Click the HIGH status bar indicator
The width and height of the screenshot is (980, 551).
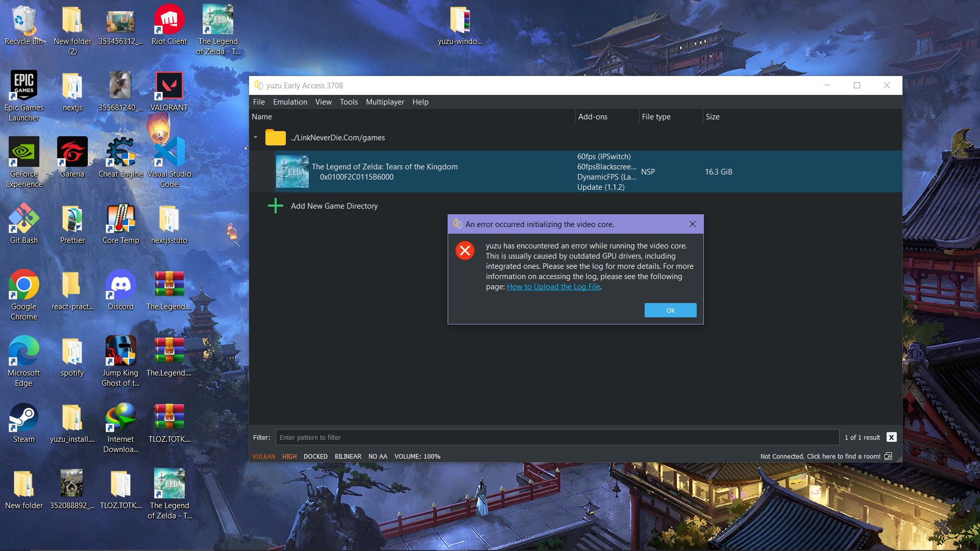(289, 456)
